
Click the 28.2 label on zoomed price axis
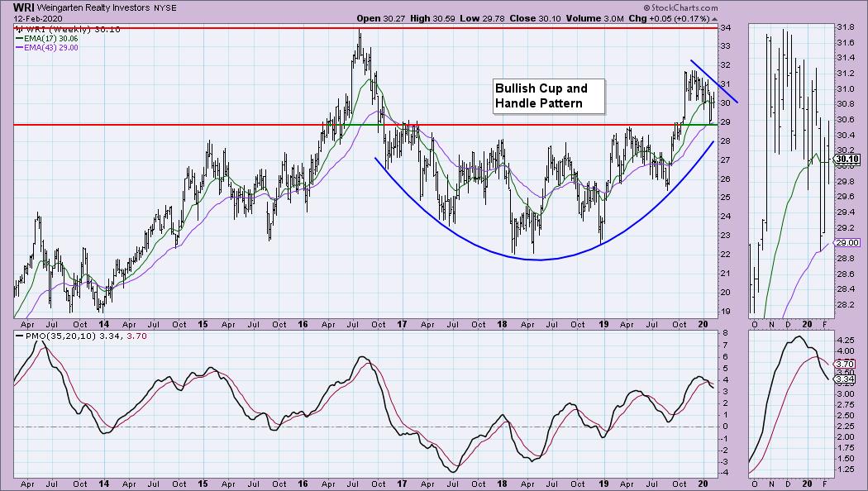point(845,304)
